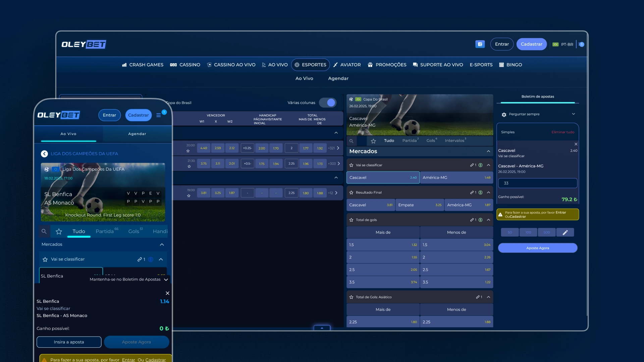Collapse the Mercados section on desktop
The image size is (644, 362).
488,152
